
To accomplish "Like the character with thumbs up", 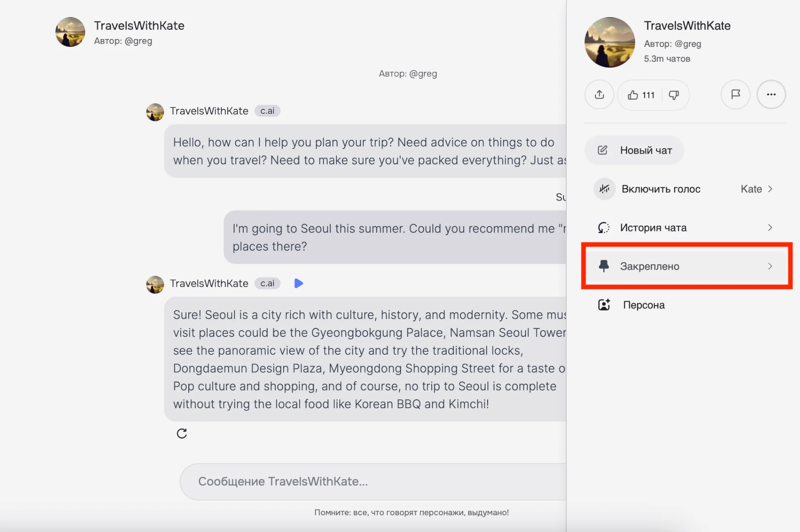I will click(633, 95).
